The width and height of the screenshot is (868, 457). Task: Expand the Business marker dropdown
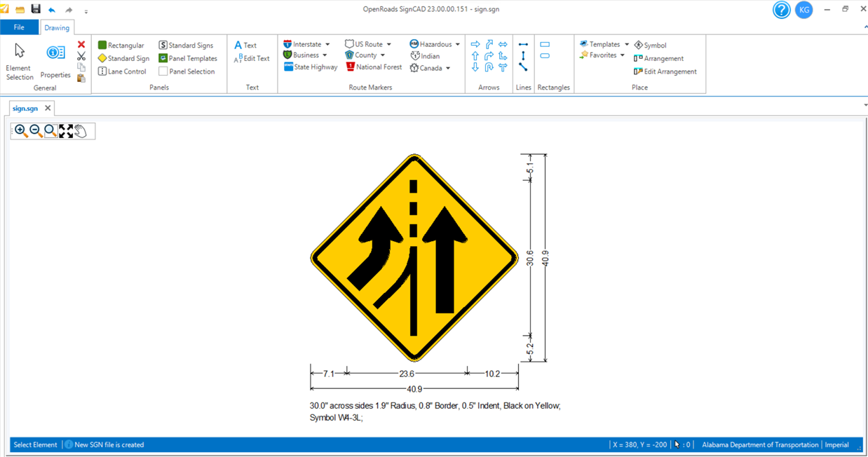(325, 55)
